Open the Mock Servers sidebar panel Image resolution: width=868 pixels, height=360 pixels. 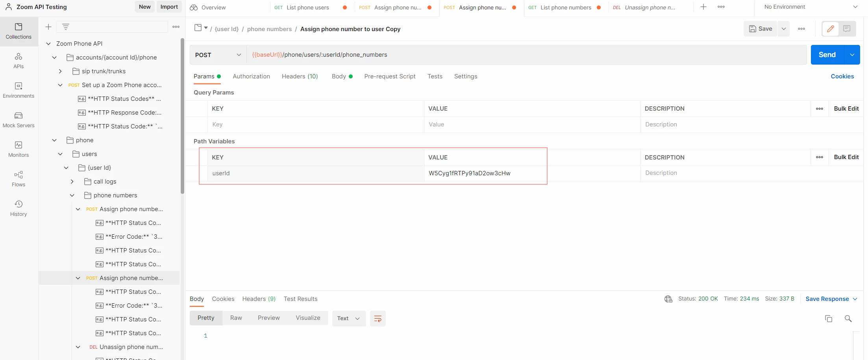coord(19,120)
